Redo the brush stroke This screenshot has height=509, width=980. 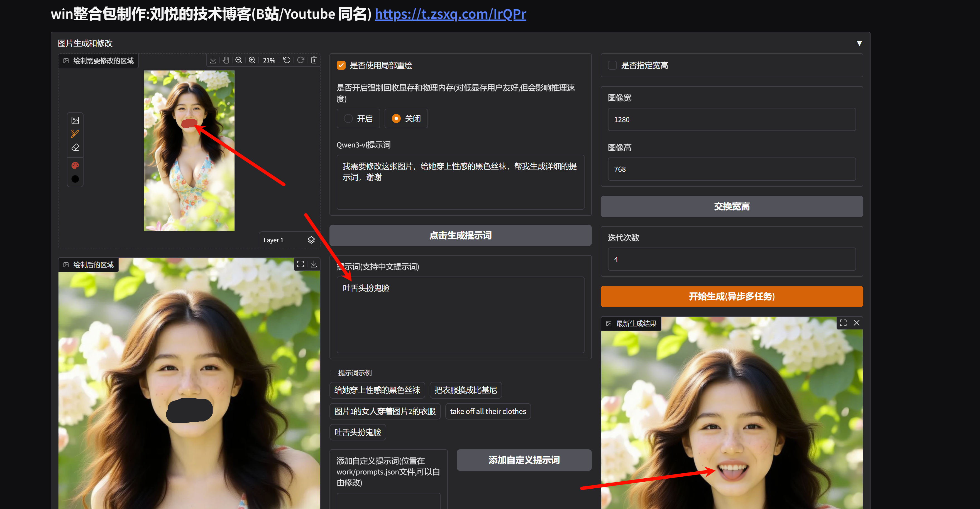click(300, 60)
